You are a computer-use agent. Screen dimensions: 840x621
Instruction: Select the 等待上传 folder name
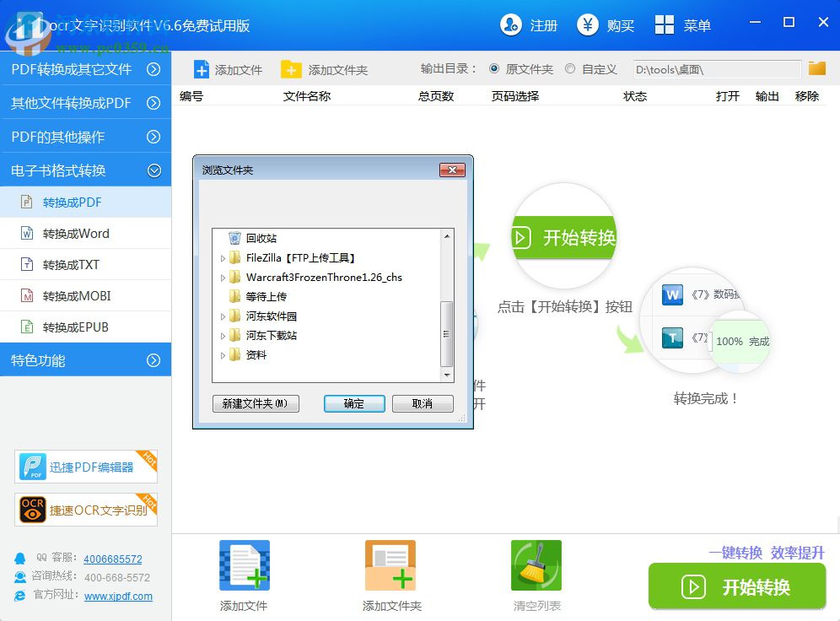click(267, 296)
